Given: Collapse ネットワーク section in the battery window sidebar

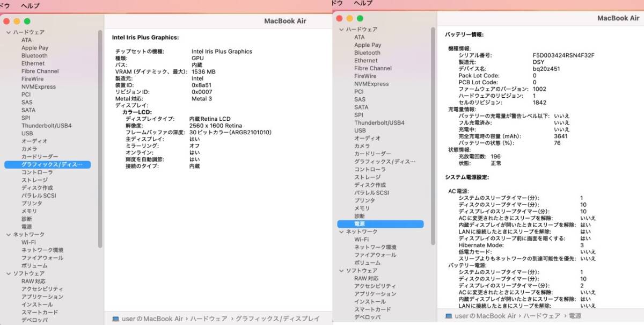Looking at the screenshot, I should click(x=341, y=232).
